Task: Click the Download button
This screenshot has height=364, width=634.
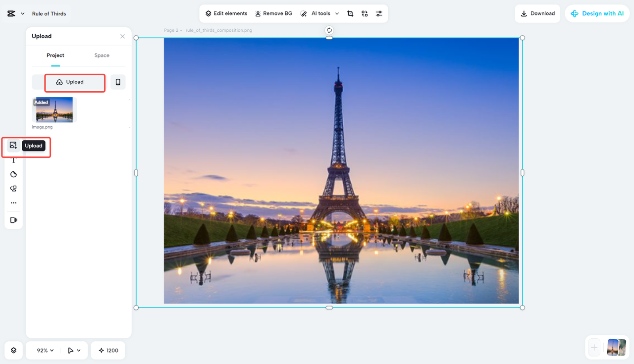Action: pos(537,13)
